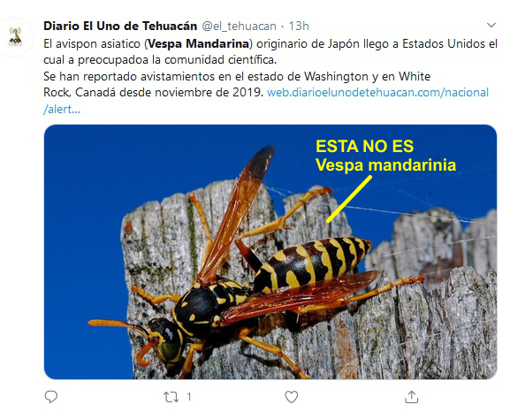This screenshot has height=420, width=510.
Task: Open the wasp photo attachment
Action: coord(270,252)
